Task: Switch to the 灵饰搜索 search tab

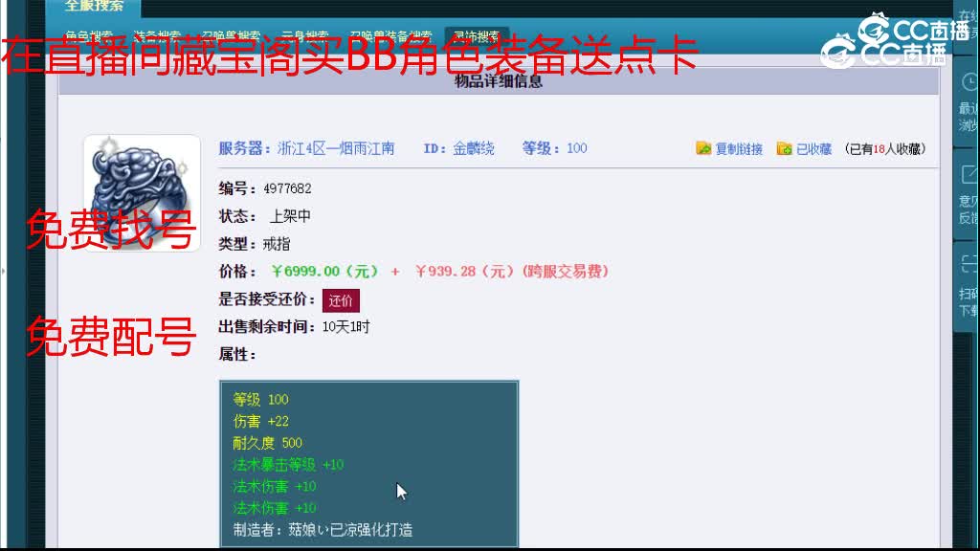Action: pos(476,33)
